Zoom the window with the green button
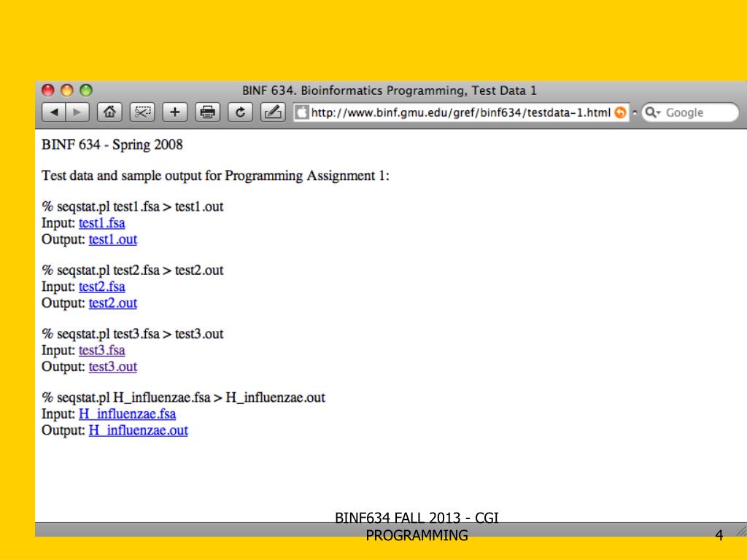This screenshot has height=560, width=747. pyautogui.click(x=86, y=90)
